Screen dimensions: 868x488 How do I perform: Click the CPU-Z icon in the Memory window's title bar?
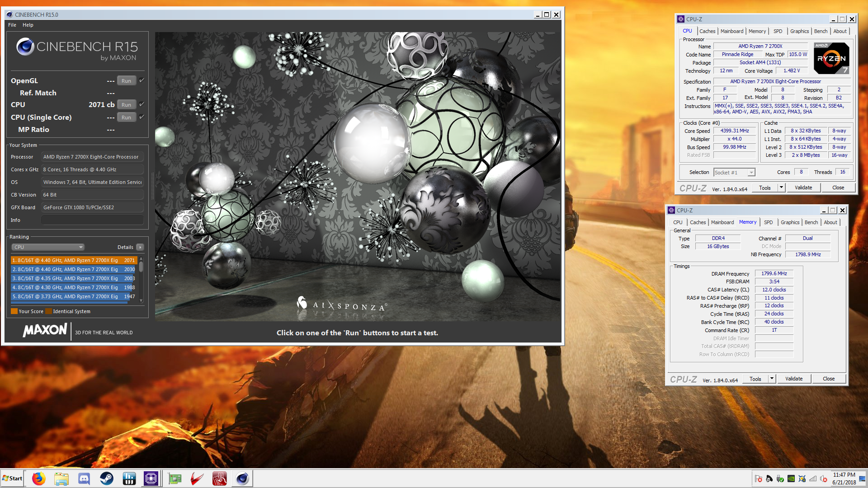[671, 210]
